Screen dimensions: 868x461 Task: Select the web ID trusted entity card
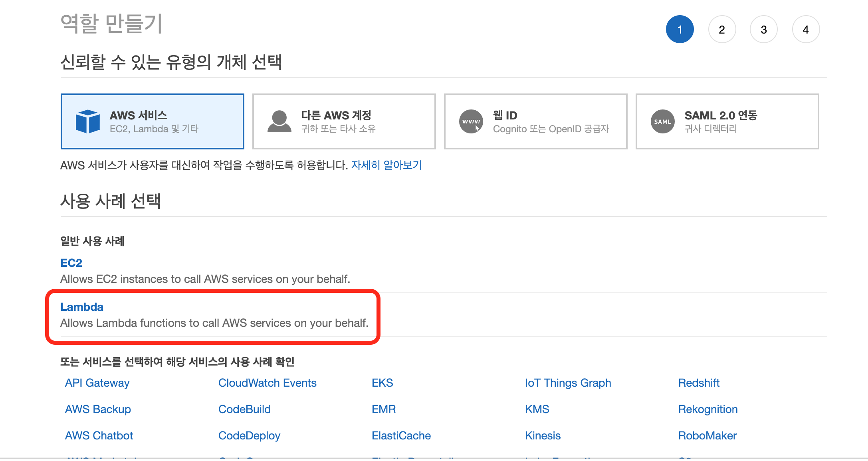coord(535,121)
